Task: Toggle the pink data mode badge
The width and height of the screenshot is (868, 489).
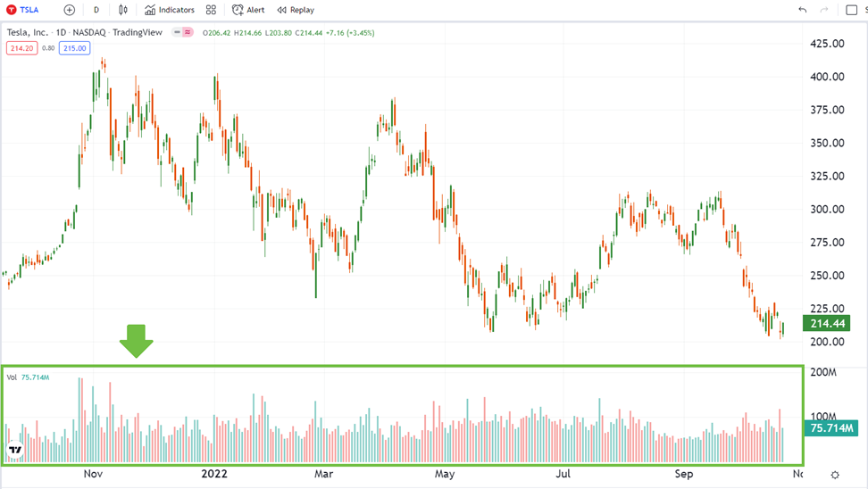Action: pos(188,32)
